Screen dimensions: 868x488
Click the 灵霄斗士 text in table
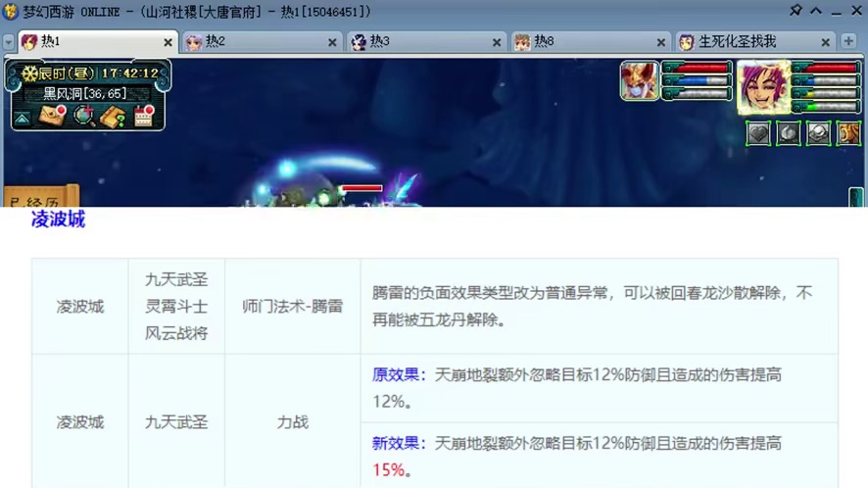[x=176, y=307]
